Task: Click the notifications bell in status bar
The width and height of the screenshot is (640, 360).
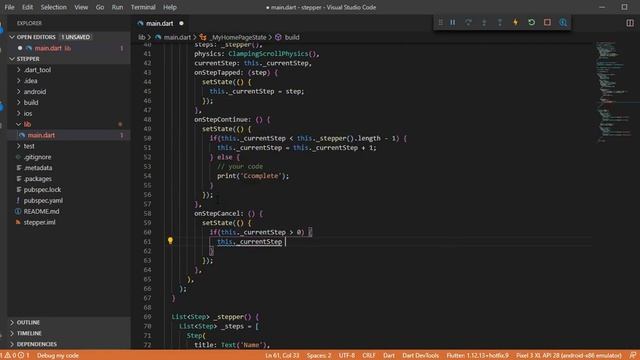Action: coord(633,356)
